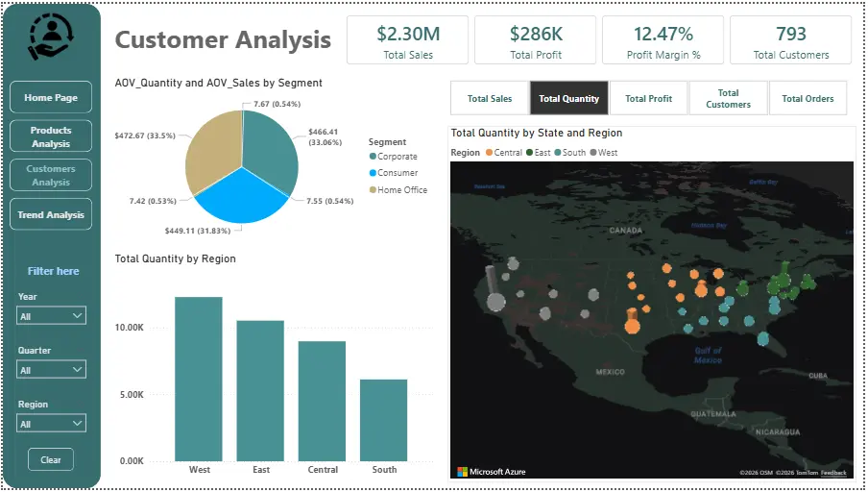868x492 pixels.
Task: Click the 5.00K axis label
Action: [x=133, y=395]
